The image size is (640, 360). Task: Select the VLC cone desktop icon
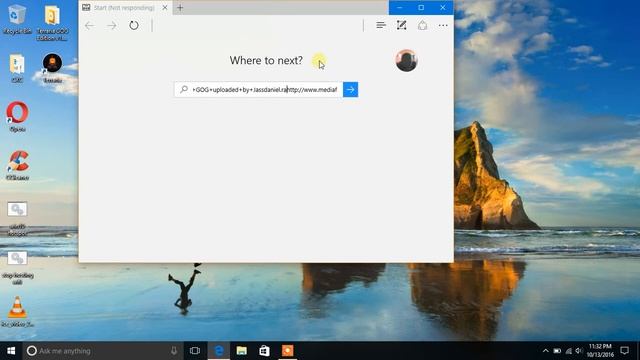pyautogui.click(x=17, y=312)
